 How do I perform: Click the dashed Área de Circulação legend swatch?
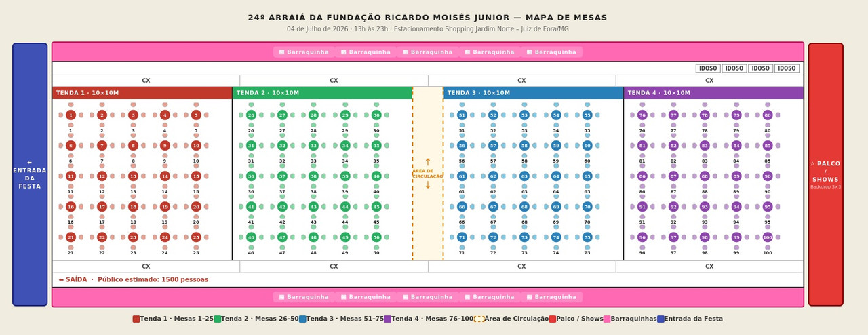479,319
